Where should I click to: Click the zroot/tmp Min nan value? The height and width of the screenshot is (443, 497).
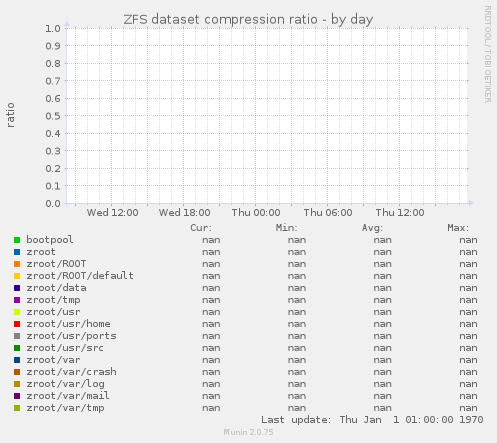pos(297,300)
